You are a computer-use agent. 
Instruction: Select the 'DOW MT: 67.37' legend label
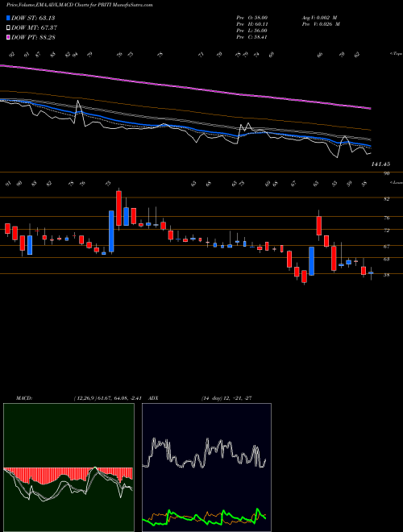pyautogui.click(x=34, y=28)
